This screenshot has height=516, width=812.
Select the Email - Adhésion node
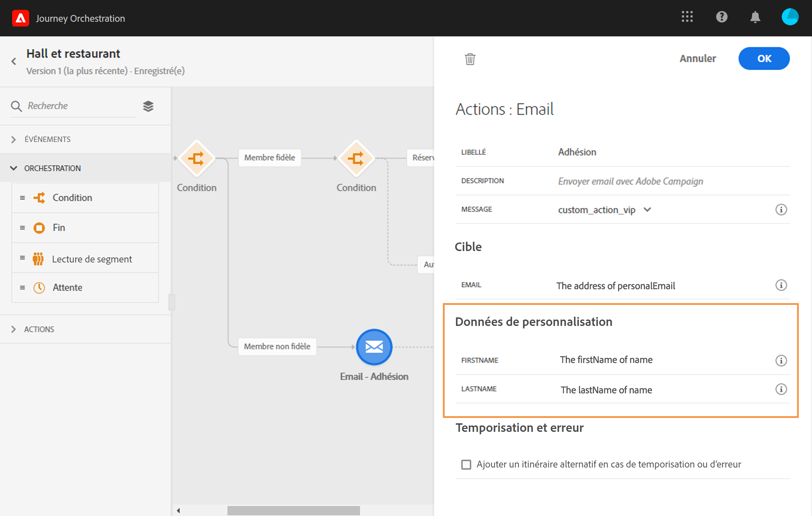point(374,347)
